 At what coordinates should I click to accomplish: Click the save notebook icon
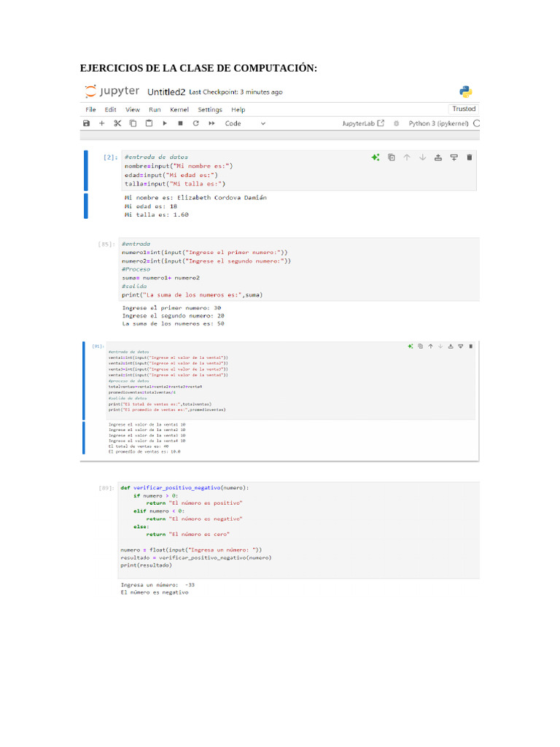(87, 123)
